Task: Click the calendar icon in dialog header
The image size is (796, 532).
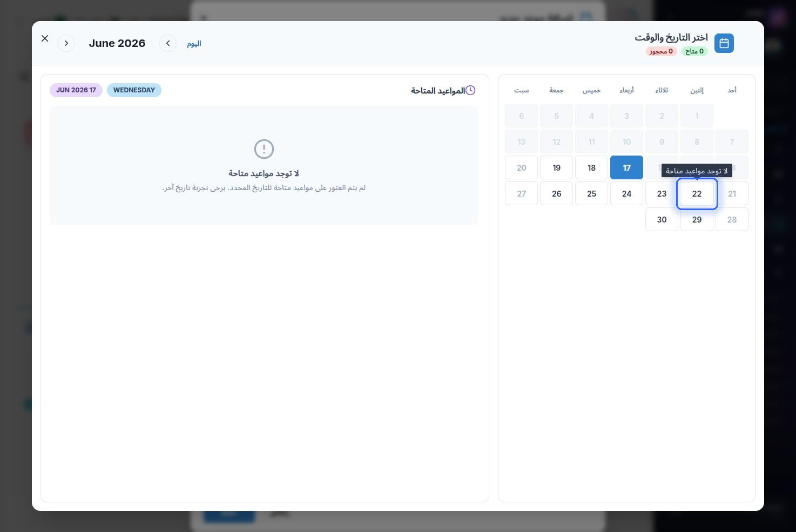Action: [724, 43]
